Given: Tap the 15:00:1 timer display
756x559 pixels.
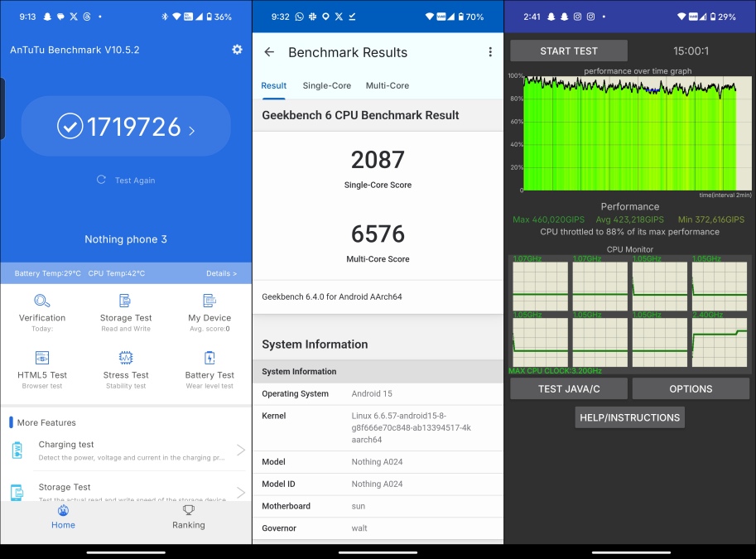Looking at the screenshot, I should tap(691, 51).
